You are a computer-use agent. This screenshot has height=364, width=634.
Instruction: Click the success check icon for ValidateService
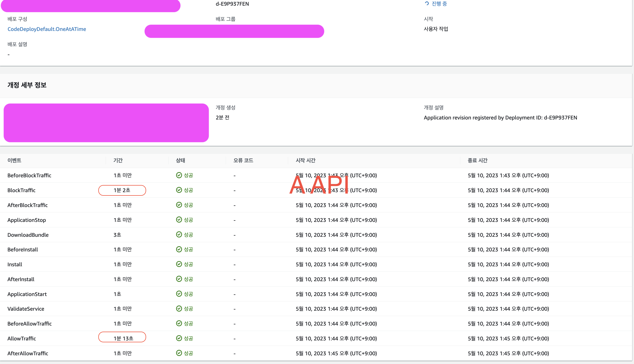[x=179, y=309]
